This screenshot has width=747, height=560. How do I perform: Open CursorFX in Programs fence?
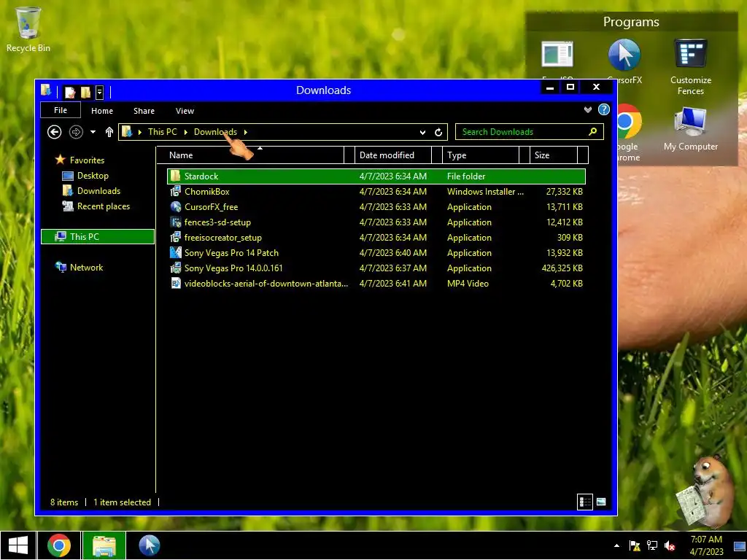click(624, 61)
